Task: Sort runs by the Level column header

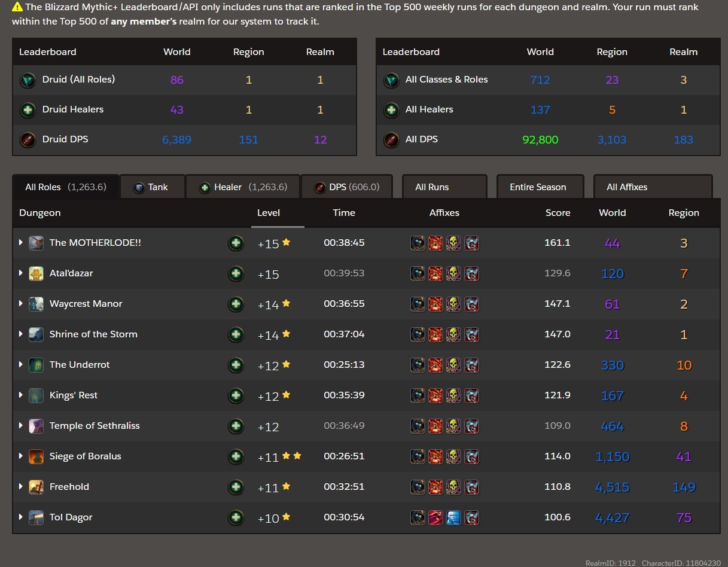Action: tap(269, 213)
